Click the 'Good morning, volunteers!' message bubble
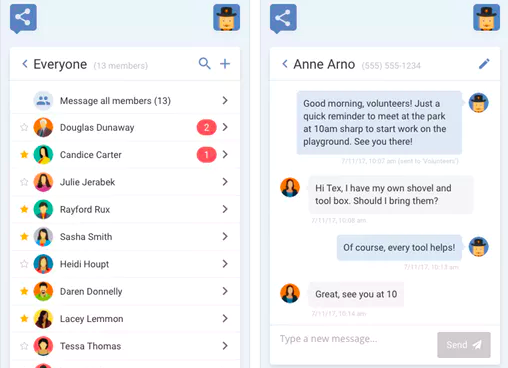Image resolution: width=508 pixels, height=368 pixels. click(x=379, y=123)
